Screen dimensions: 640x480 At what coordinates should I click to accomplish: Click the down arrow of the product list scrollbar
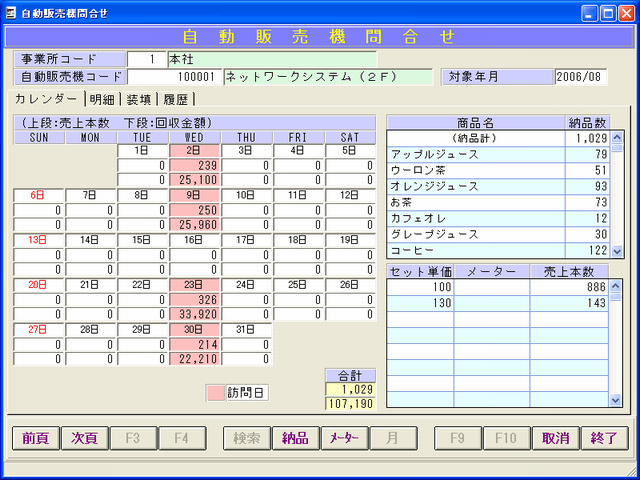[x=616, y=252]
